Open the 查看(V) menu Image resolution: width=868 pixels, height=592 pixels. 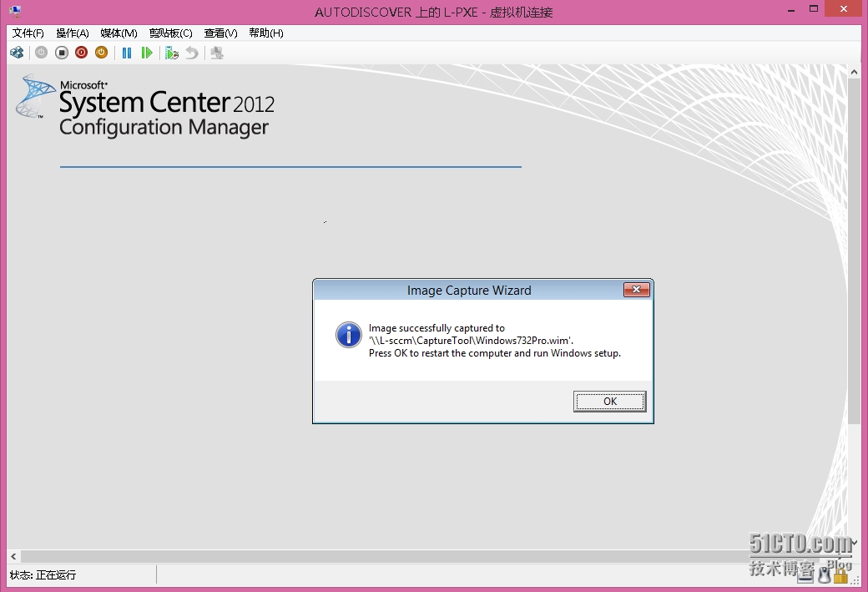221,33
